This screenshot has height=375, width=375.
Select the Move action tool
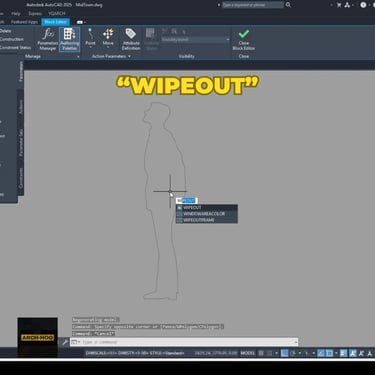(108, 37)
